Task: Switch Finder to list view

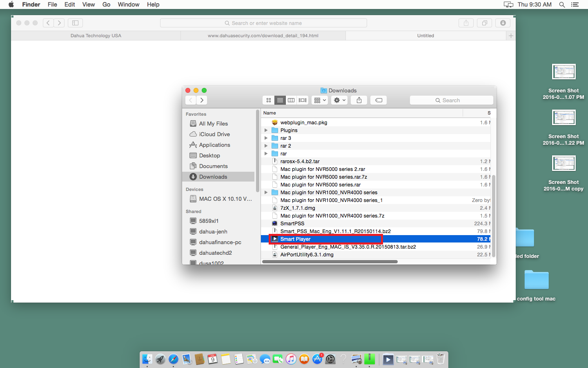Action: pyautogui.click(x=280, y=100)
